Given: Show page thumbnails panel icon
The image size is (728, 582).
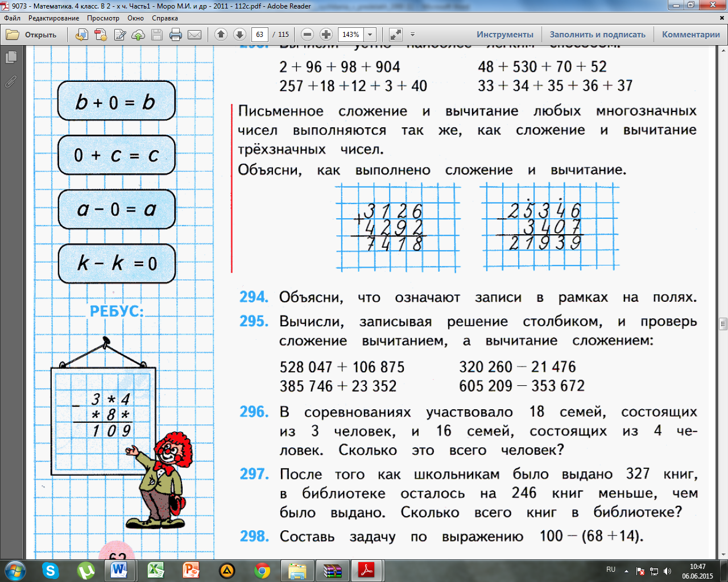Looking at the screenshot, I should 11,57.
